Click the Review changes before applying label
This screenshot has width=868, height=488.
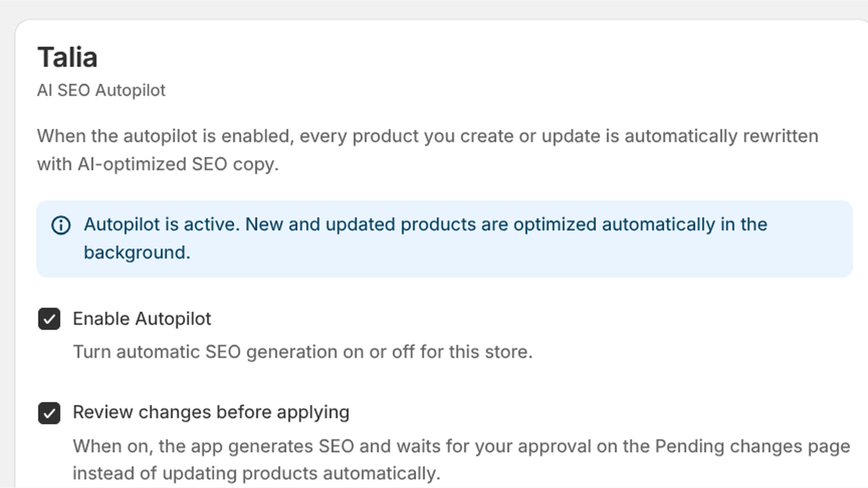tap(211, 413)
